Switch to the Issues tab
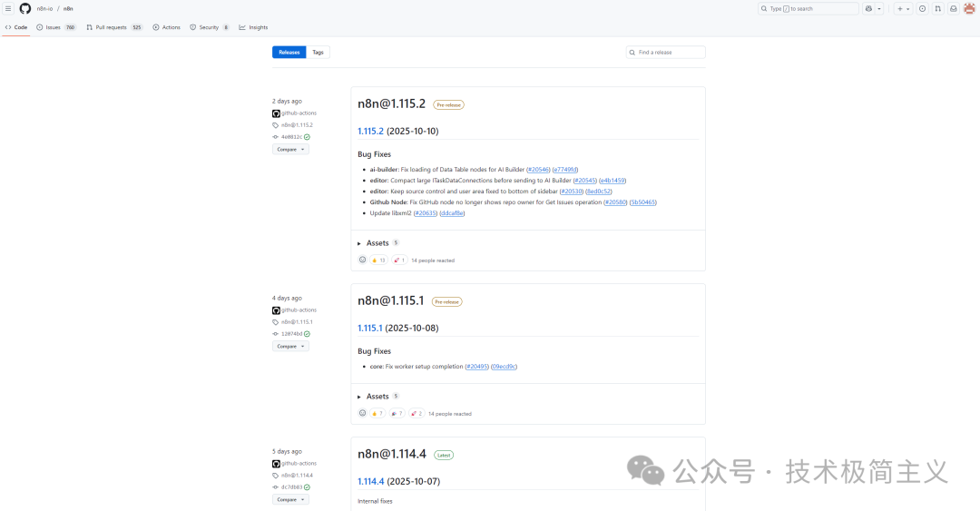The image size is (980, 511). 56,27
